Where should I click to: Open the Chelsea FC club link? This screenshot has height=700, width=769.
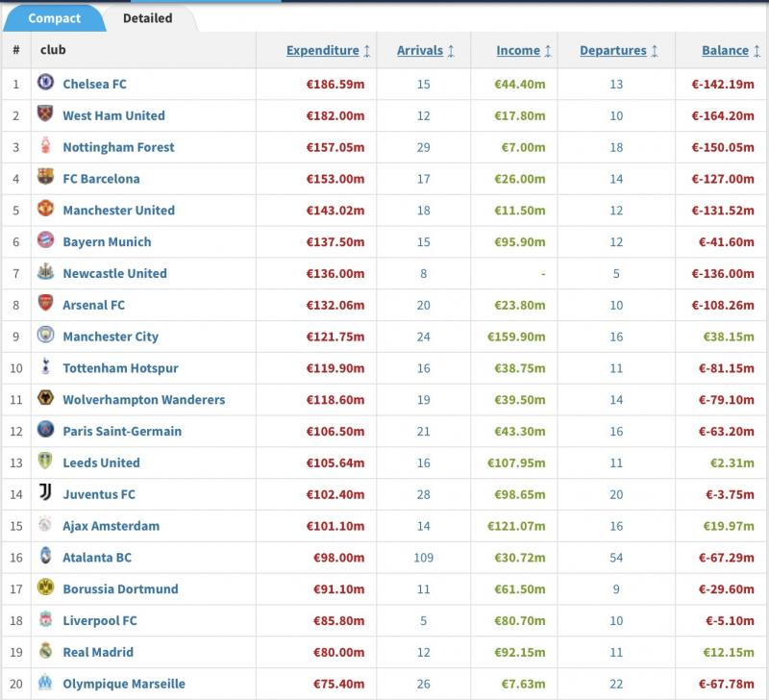(94, 84)
